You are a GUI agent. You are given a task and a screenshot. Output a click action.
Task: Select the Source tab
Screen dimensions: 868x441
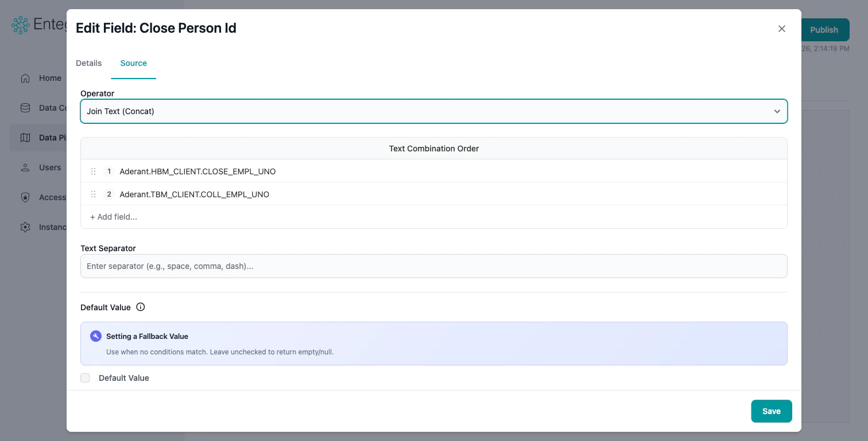(x=133, y=63)
